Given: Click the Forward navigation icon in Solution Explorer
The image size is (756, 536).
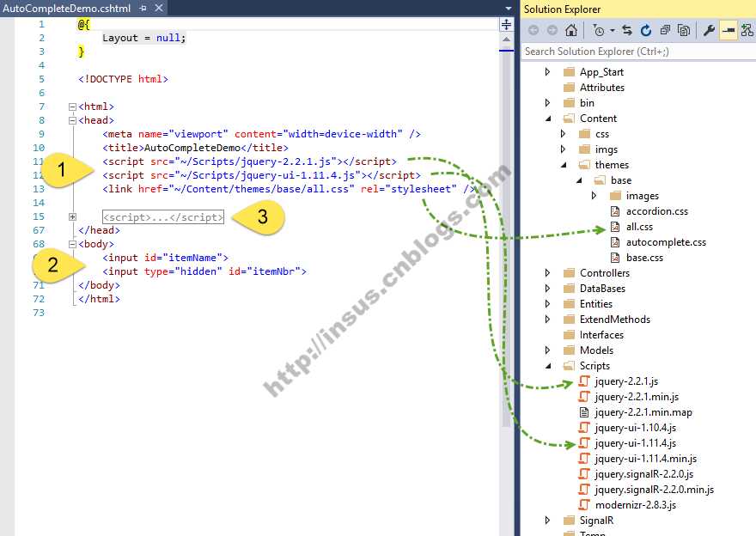Looking at the screenshot, I should pyautogui.click(x=552, y=30).
